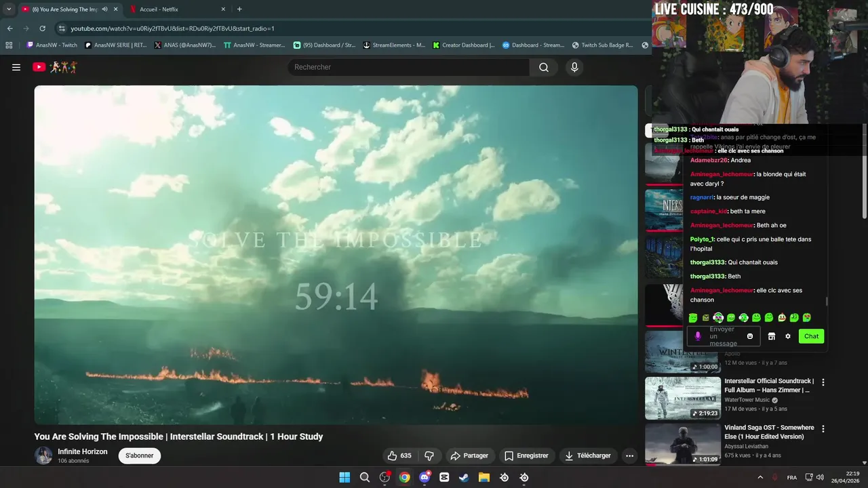Click the YouTube search magnifier button
The width and height of the screenshot is (868, 488).
(544, 67)
